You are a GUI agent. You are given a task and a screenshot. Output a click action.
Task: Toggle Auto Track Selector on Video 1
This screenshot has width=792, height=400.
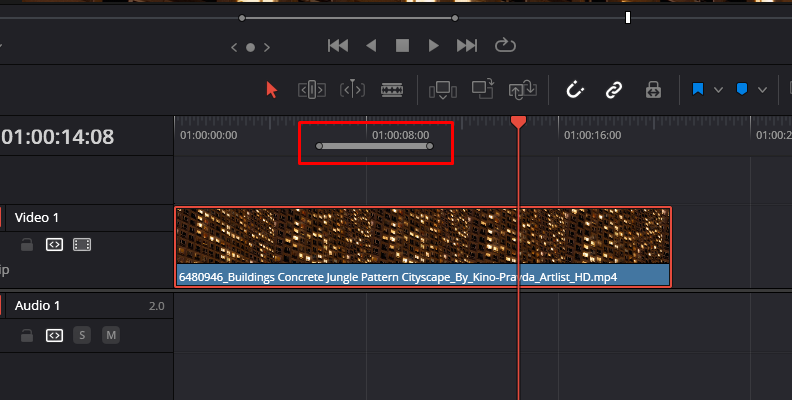pyautogui.click(x=54, y=245)
